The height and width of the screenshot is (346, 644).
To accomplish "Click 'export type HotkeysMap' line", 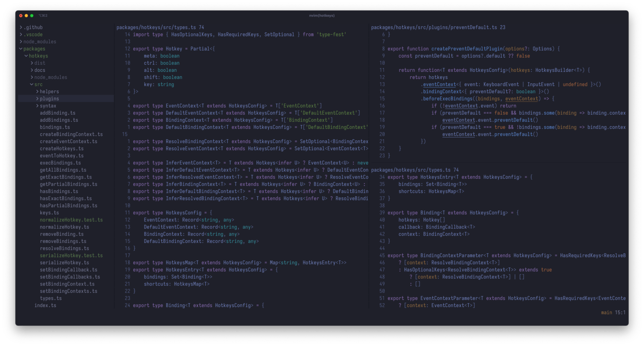I will (240, 263).
